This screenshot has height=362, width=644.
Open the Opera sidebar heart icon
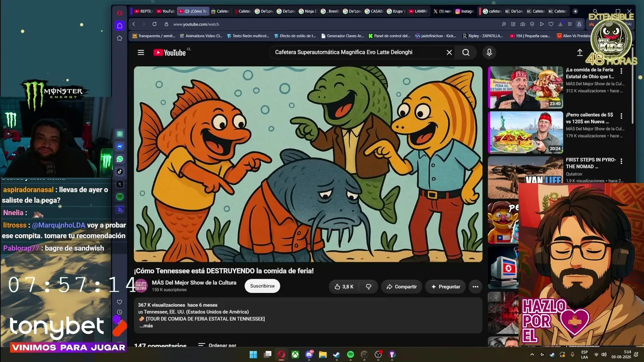[119, 302]
